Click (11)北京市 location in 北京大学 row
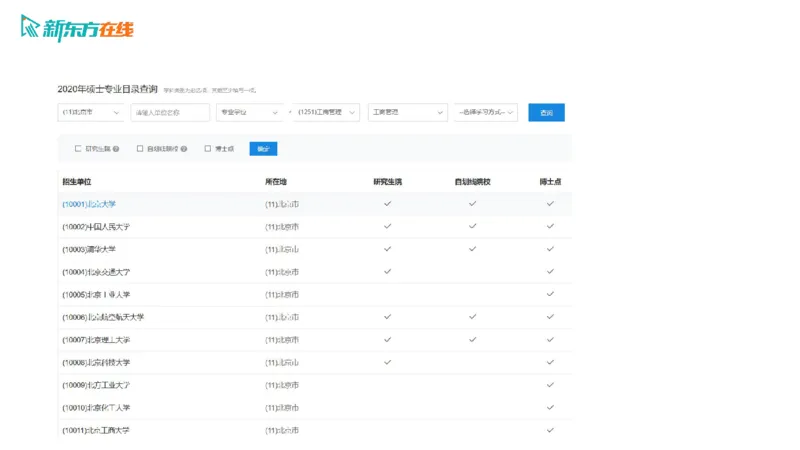This screenshot has height=450, width=800. coord(282,204)
